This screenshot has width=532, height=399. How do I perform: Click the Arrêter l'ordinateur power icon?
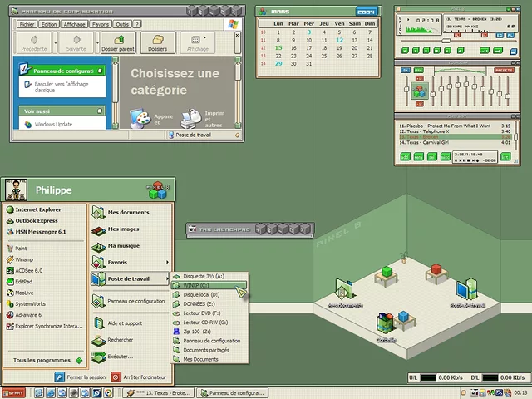tap(116, 377)
